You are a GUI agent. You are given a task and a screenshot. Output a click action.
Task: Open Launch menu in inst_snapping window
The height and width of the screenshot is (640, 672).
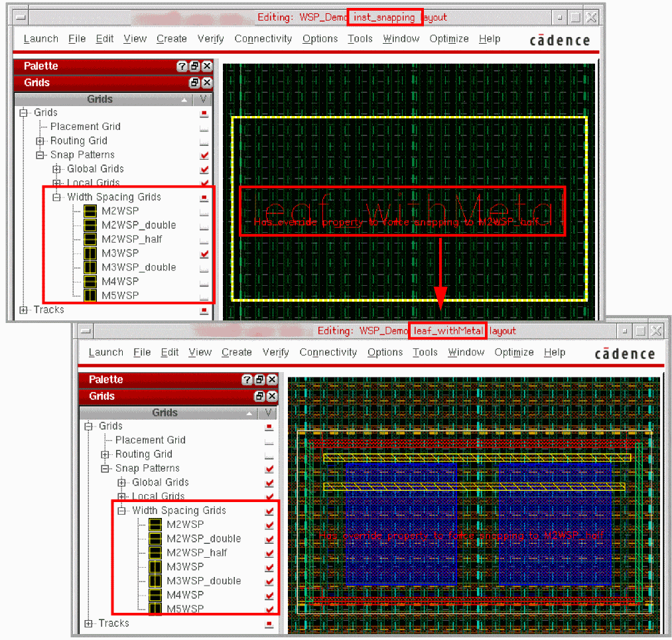[40, 38]
